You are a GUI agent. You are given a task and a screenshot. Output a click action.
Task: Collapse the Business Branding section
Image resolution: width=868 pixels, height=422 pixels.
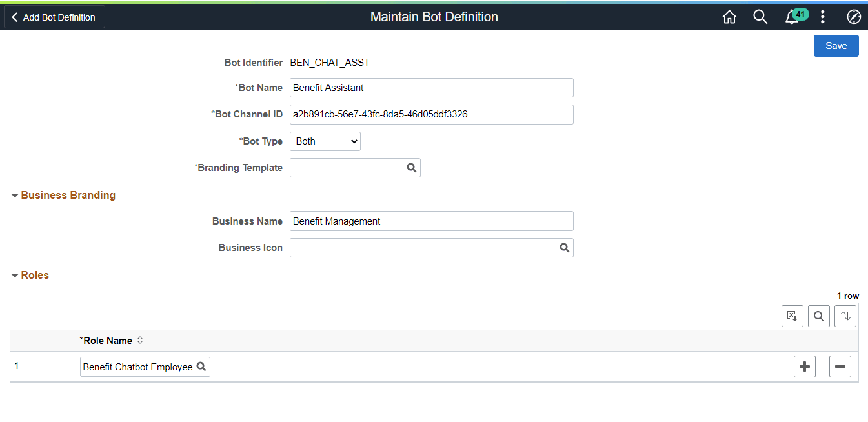point(14,195)
